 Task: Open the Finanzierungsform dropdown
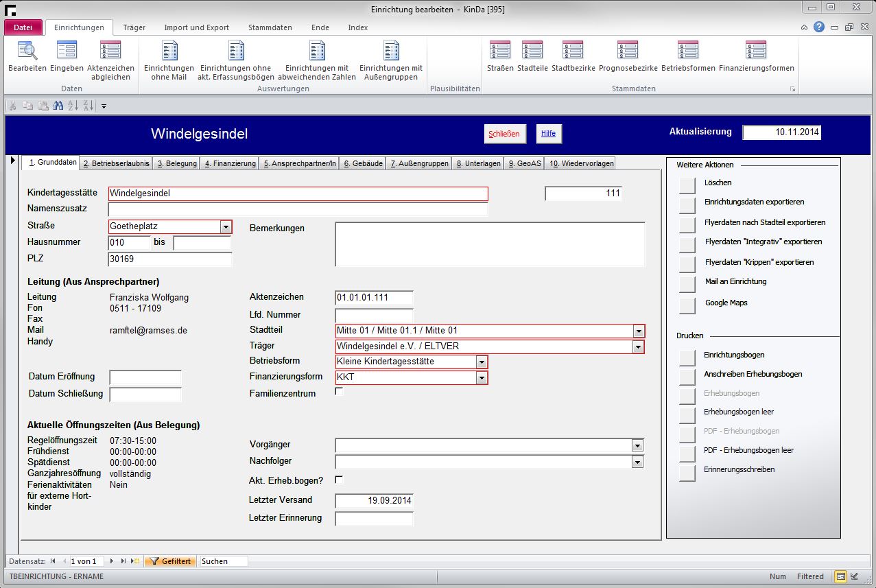click(482, 378)
